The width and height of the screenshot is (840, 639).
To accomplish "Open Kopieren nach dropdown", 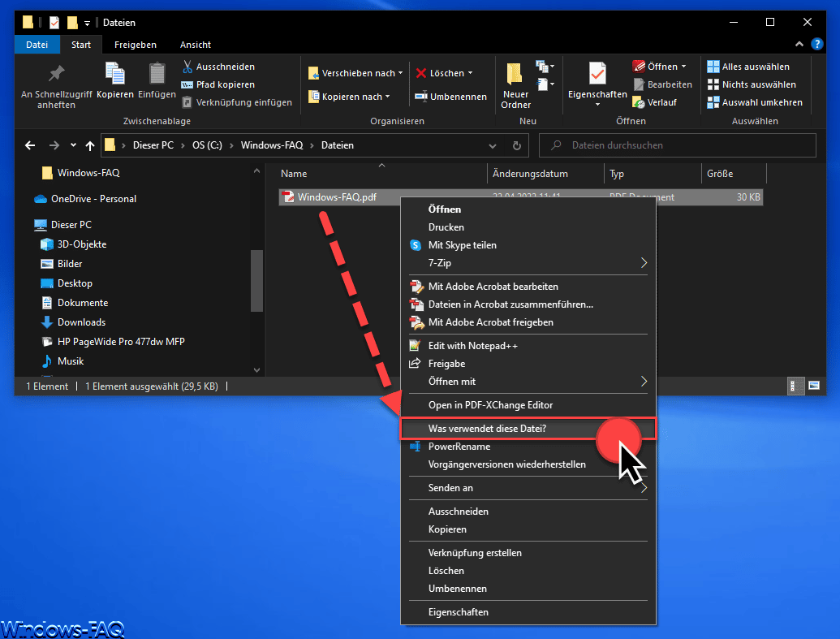I will (x=349, y=97).
